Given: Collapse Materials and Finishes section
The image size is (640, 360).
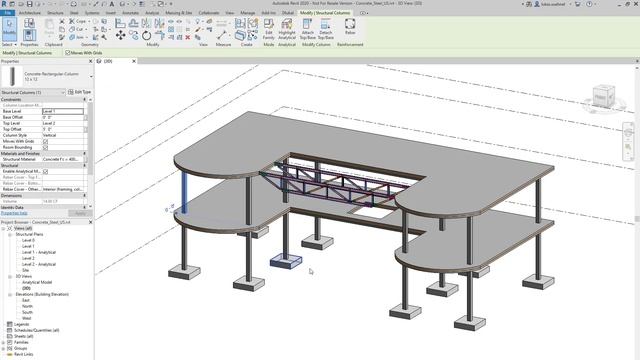Looking at the screenshot, I should coord(85,153).
